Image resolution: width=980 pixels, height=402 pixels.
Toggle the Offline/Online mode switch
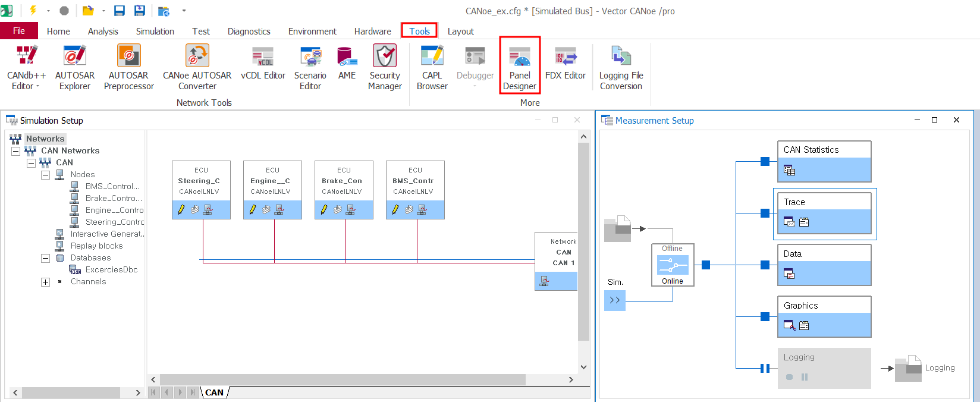673,265
